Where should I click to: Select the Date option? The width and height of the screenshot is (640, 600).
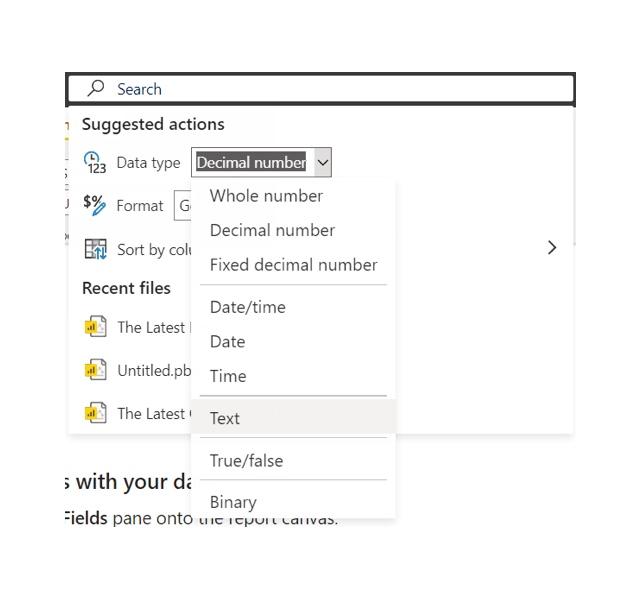click(293, 342)
